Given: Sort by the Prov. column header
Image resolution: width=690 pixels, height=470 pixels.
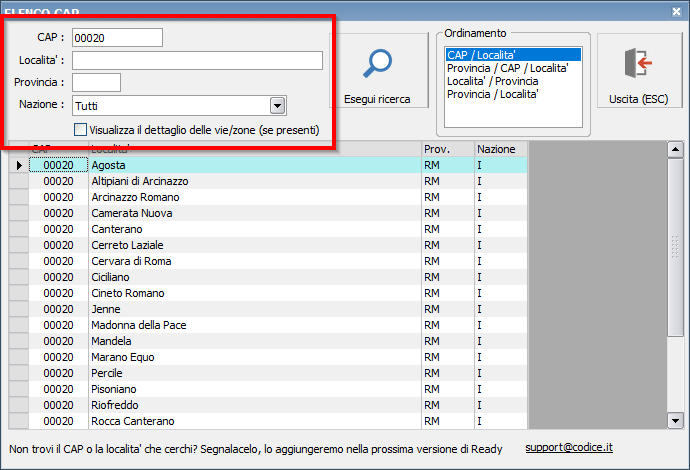Looking at the screenshot, I should click(x=446, y=149).
